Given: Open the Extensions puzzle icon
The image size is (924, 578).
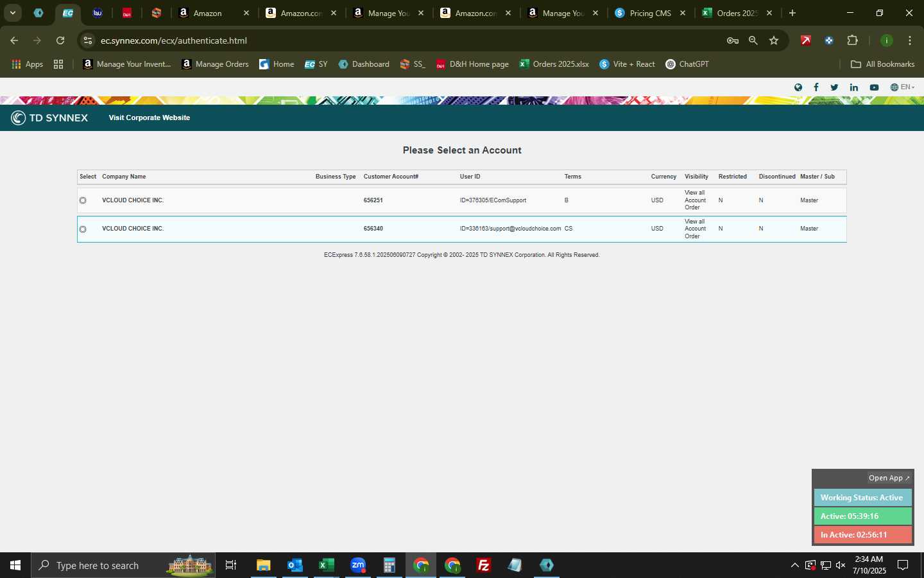Looking at the screenshot, I should 852,40.
